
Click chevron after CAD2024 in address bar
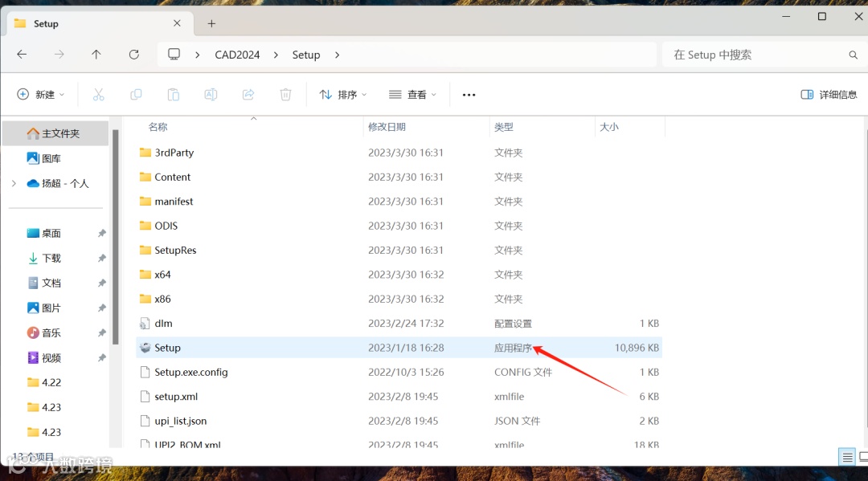coord(276,55)
